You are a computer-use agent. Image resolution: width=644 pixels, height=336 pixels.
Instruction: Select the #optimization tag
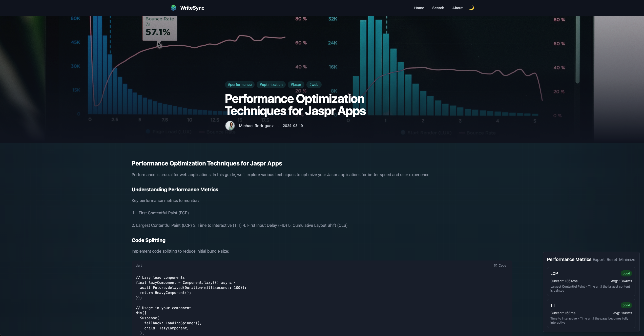click(x=271, y=85)
